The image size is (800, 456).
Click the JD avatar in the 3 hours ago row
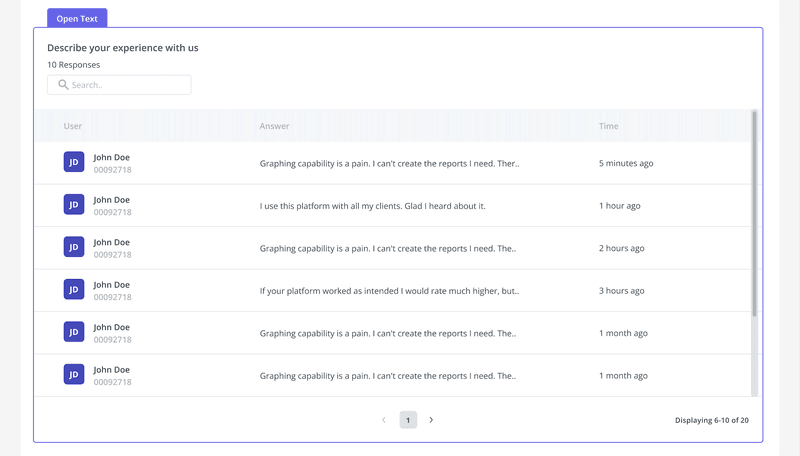tap(74, 289)
